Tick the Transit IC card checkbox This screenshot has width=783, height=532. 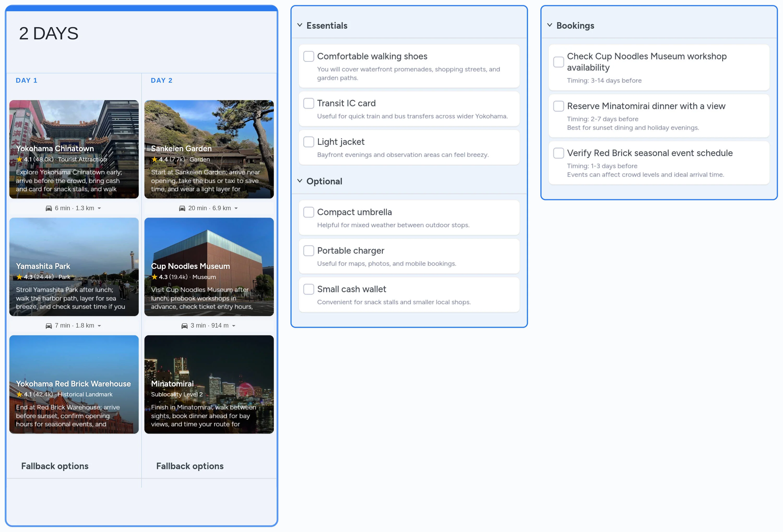tap(308, 103)
